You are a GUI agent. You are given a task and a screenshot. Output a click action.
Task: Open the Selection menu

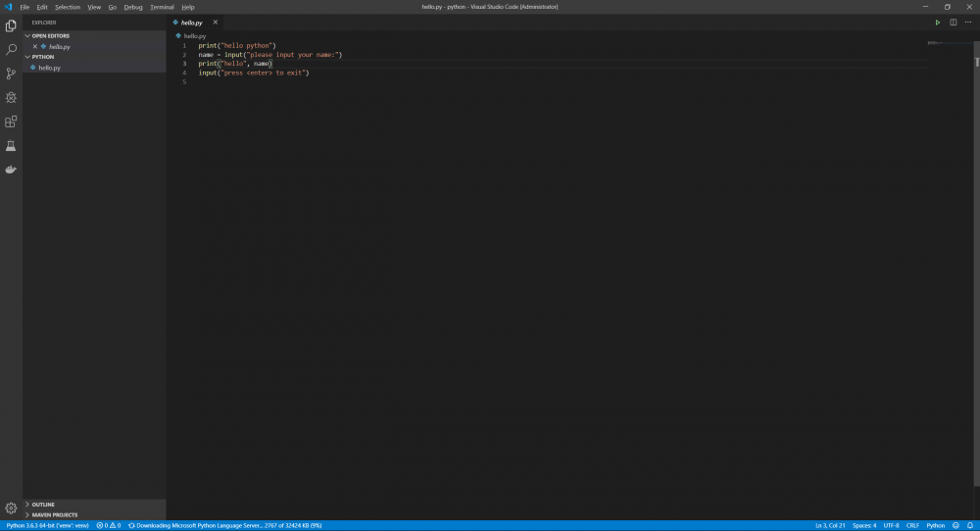click(68, 7)
